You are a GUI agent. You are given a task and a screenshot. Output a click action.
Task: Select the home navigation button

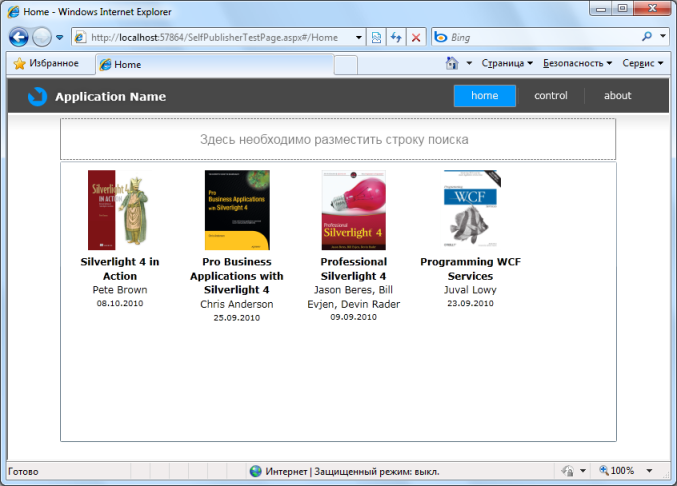(485, 96)
